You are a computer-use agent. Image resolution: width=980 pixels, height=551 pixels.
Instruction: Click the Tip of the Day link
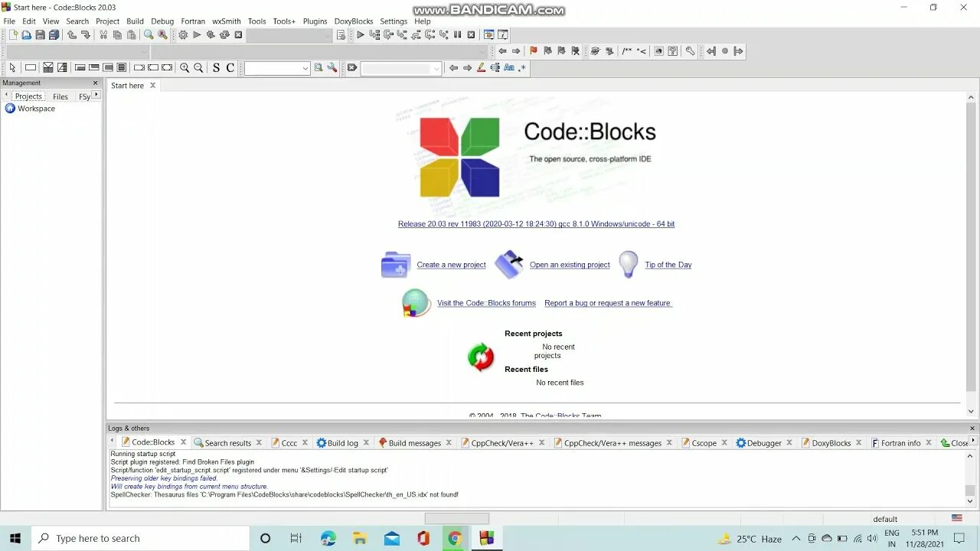click(x=668, y=265)
